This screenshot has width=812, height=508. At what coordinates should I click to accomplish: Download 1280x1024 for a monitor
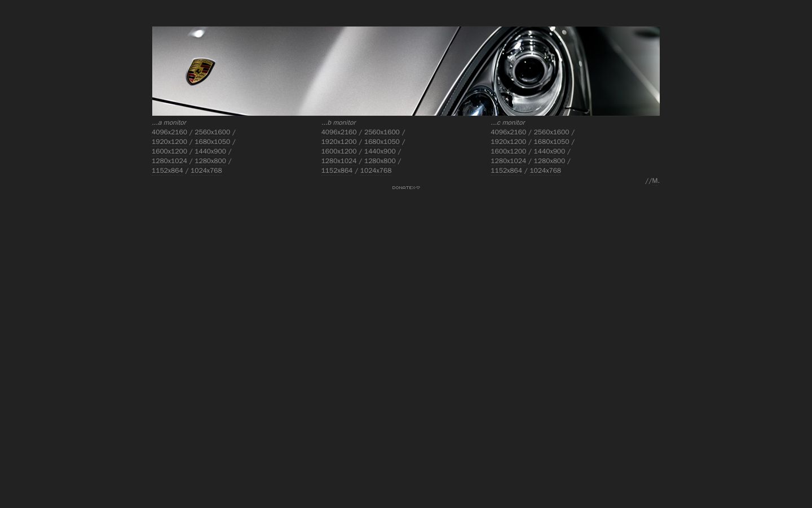169,161
